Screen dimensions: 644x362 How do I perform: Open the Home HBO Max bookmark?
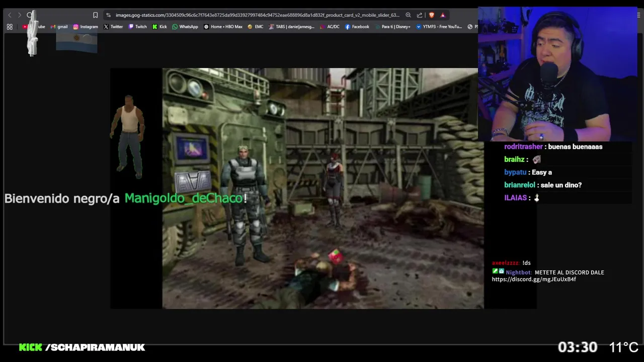(x=223, y=27)
